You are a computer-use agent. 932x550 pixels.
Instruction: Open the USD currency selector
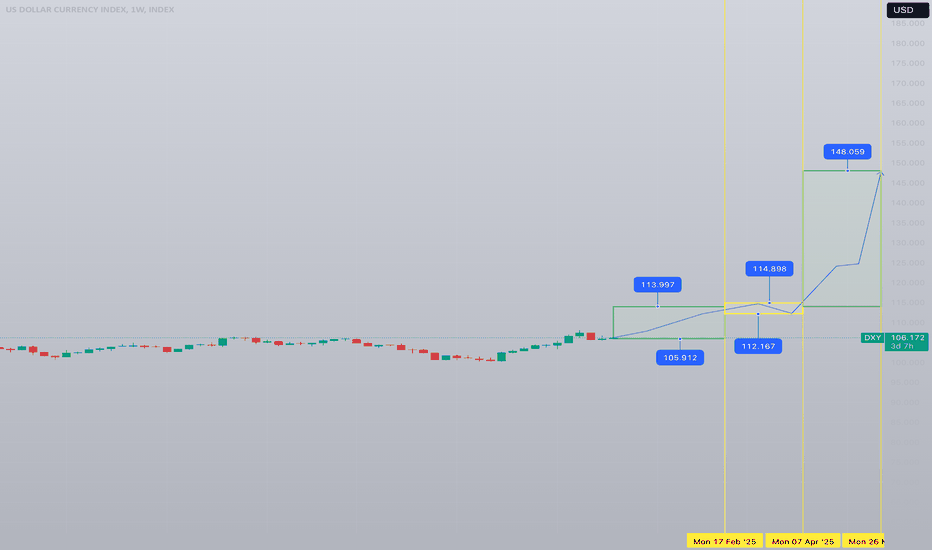coord(907,10)
